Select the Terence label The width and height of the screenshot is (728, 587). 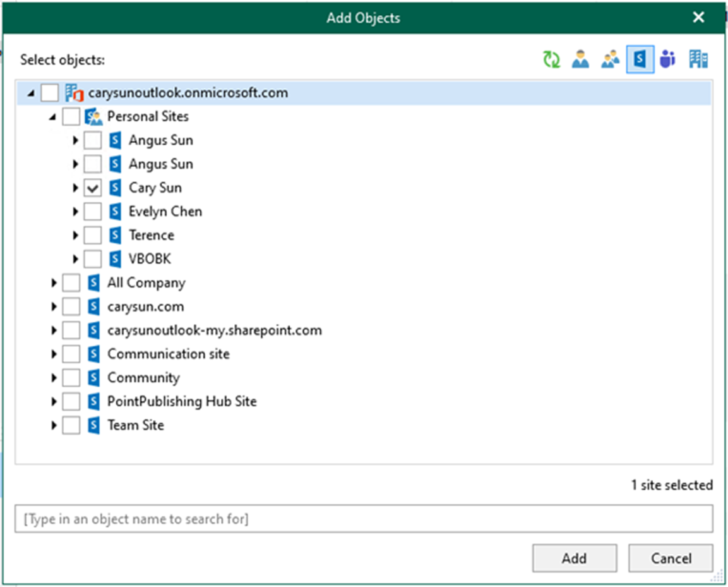(x=152, y=235)
